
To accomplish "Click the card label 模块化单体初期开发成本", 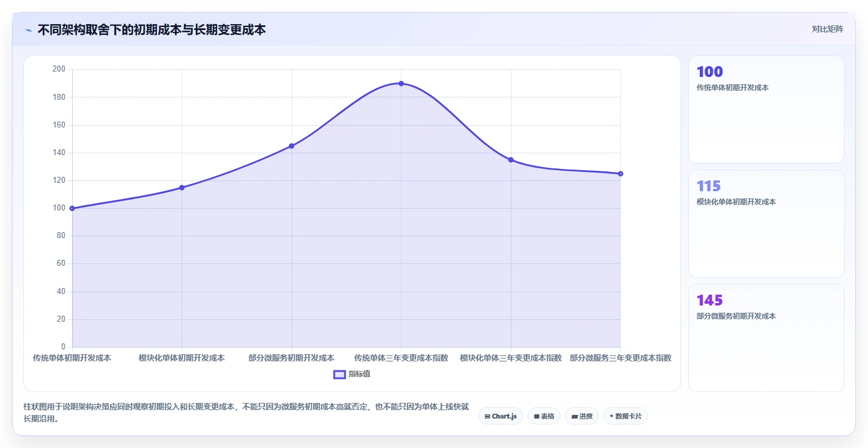I will 736,202.
